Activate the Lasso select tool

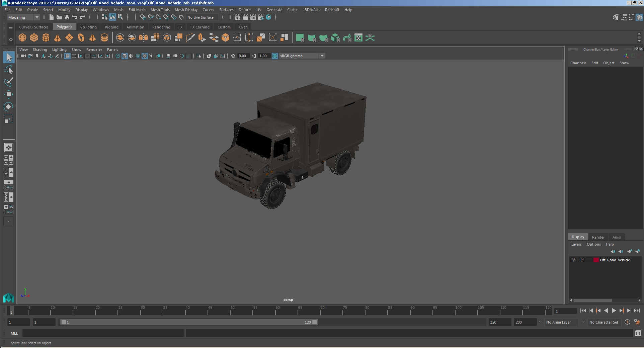[x=9, y=70]
